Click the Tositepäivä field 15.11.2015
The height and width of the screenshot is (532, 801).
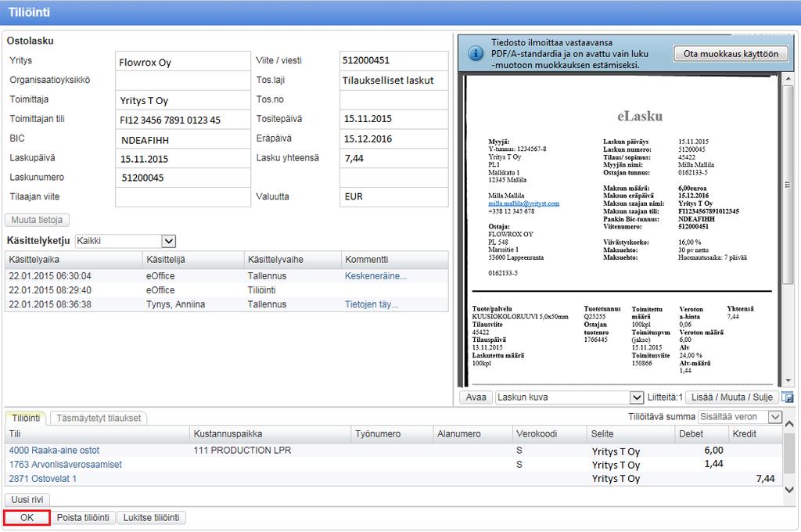[x=394, y=119]
